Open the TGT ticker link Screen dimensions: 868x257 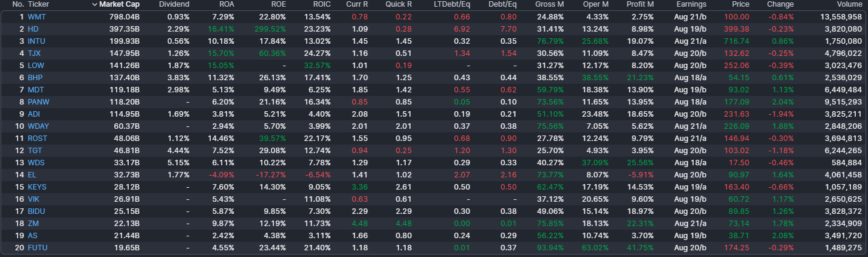(35, 150)
